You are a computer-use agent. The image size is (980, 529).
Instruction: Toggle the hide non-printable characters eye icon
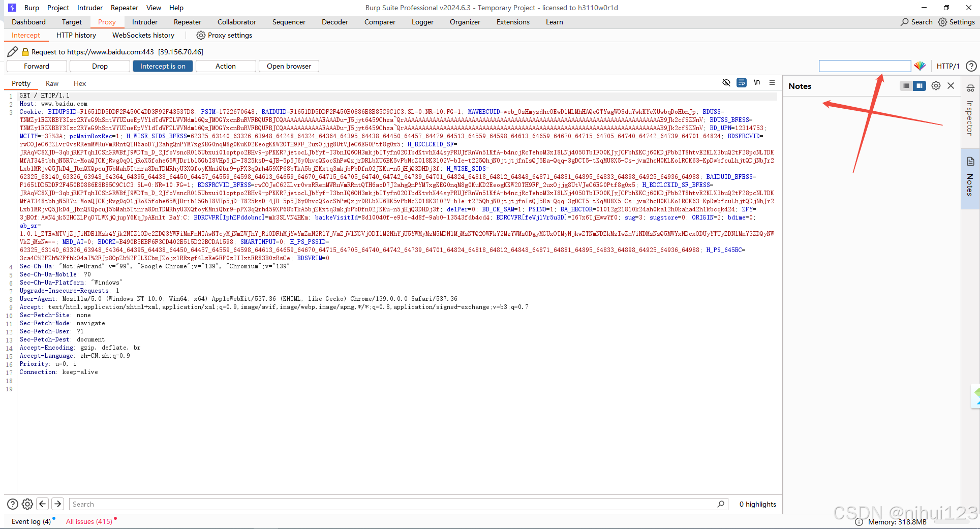(726, 82)
